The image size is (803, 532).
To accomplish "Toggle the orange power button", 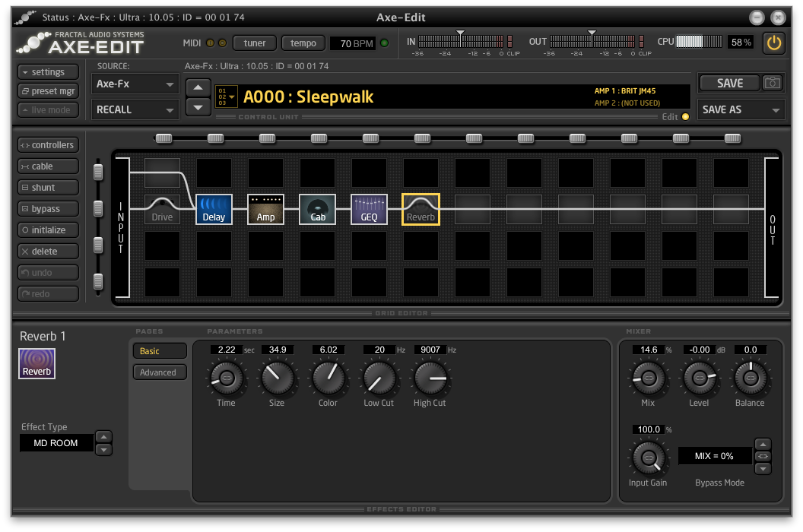I will click(x=774, y=43).
